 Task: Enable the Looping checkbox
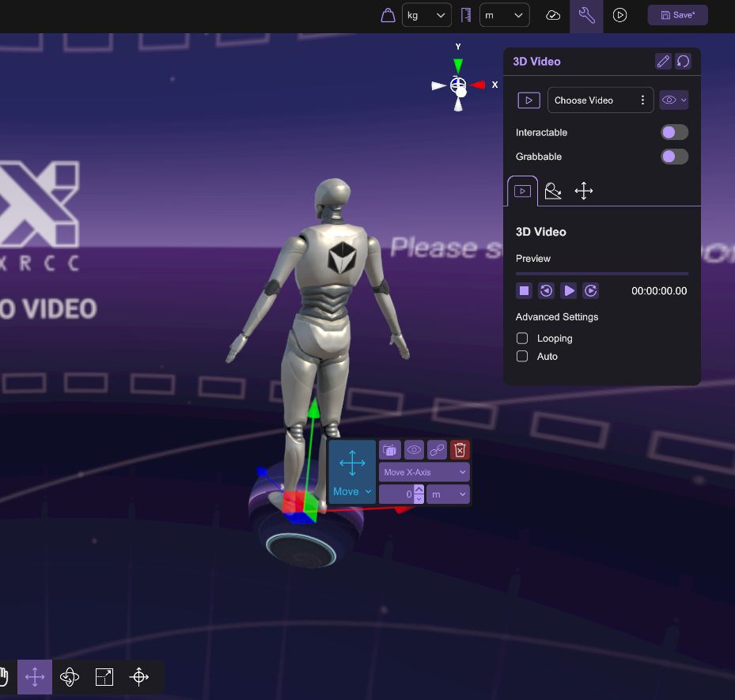click(x=522, y=339)
